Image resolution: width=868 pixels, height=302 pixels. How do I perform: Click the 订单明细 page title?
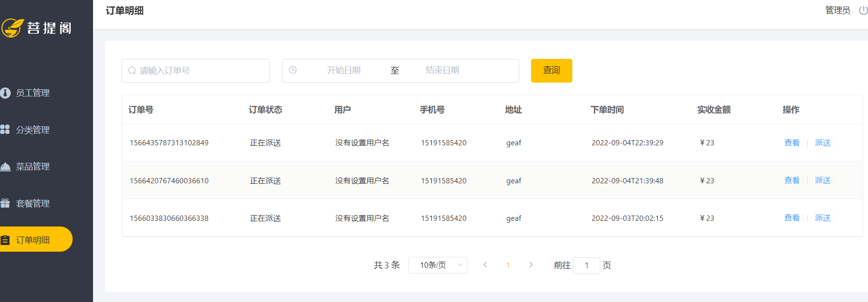(x=124, y=10)
